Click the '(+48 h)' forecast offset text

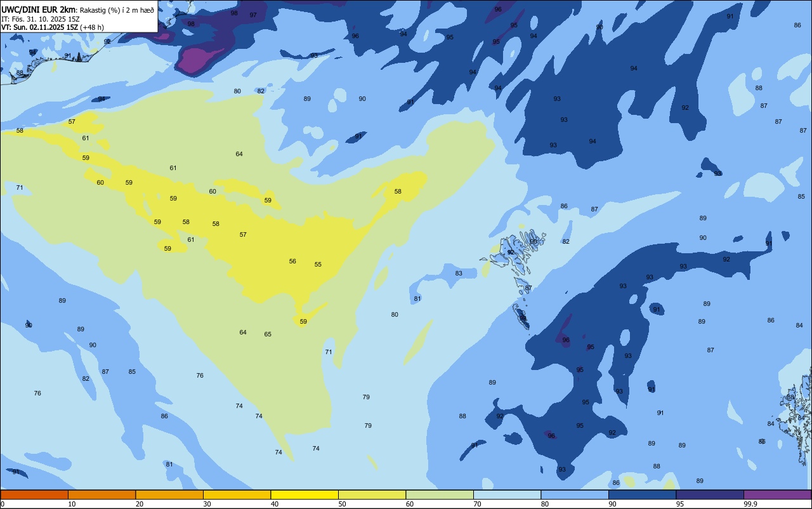(x=93, y=27)
